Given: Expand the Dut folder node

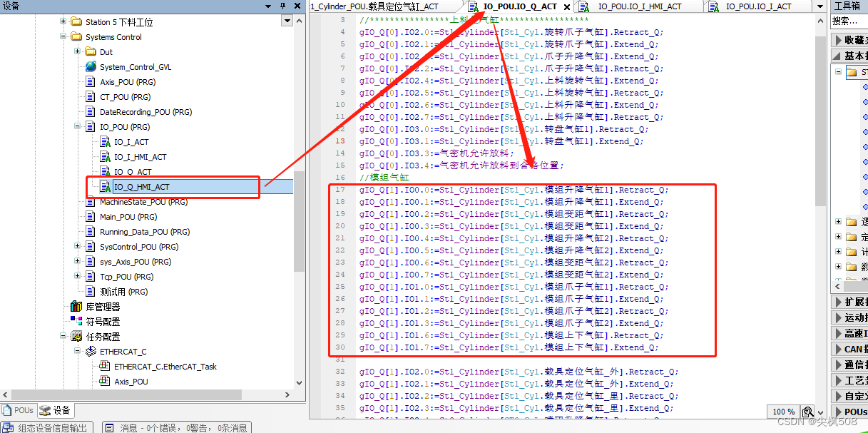Looking at the screenshot, I should pyautogui.click(x=78, y=51).
